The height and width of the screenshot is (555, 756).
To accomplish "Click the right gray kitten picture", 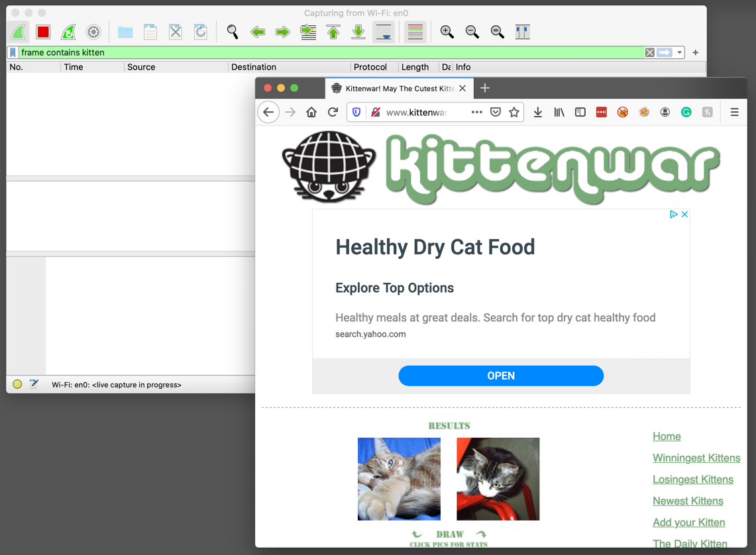I will (498, 479).
